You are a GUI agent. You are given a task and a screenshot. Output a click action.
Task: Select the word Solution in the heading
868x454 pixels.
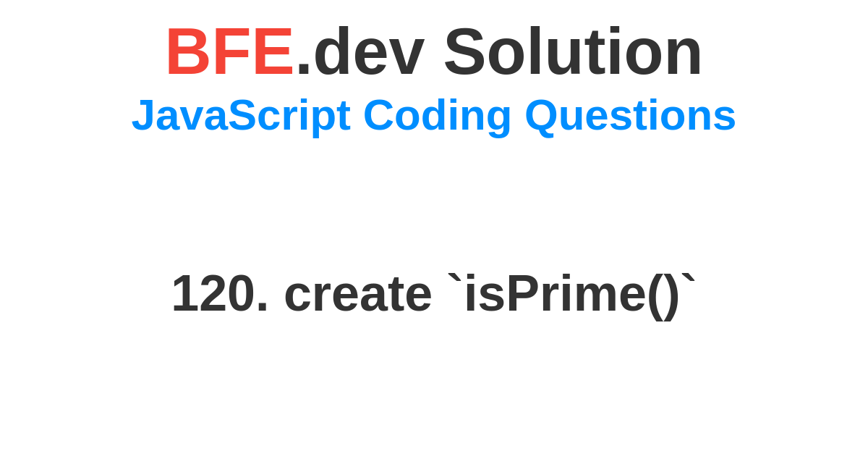pos(572,52)
